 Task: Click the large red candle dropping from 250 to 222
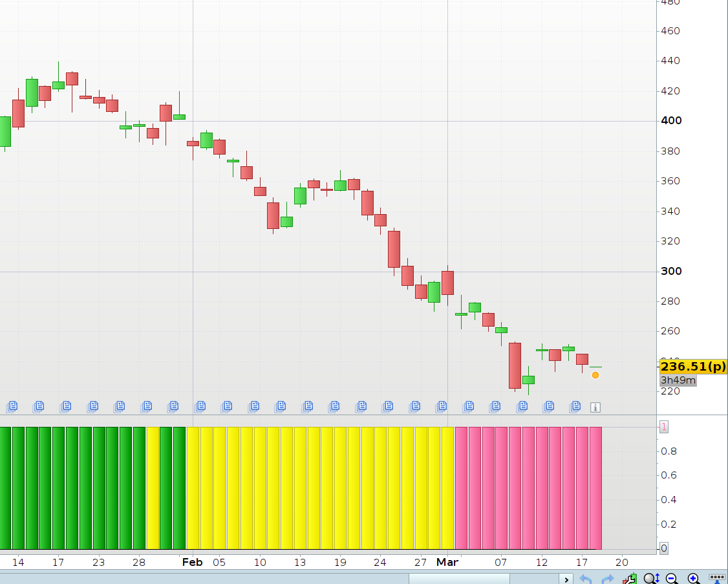pos(515,365)
